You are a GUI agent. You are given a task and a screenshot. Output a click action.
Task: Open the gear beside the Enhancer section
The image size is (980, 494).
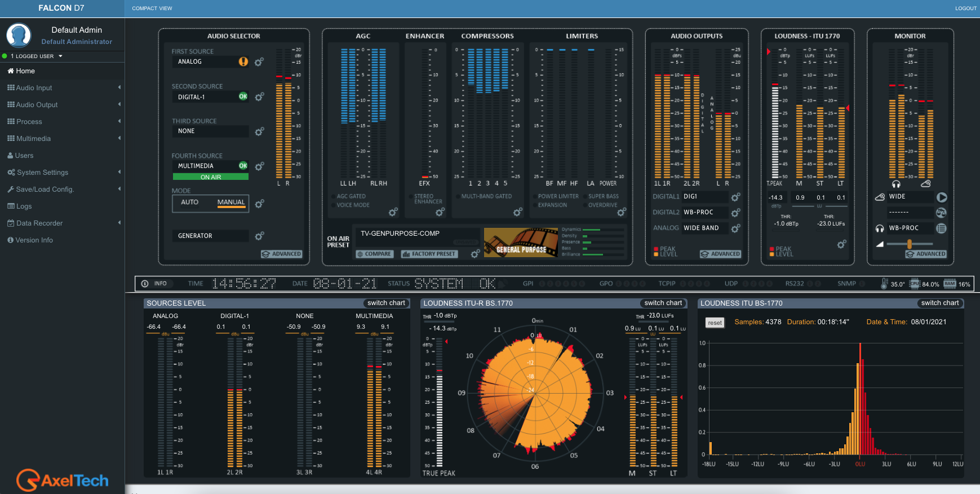pyautogui.click(x=440, y=212)
